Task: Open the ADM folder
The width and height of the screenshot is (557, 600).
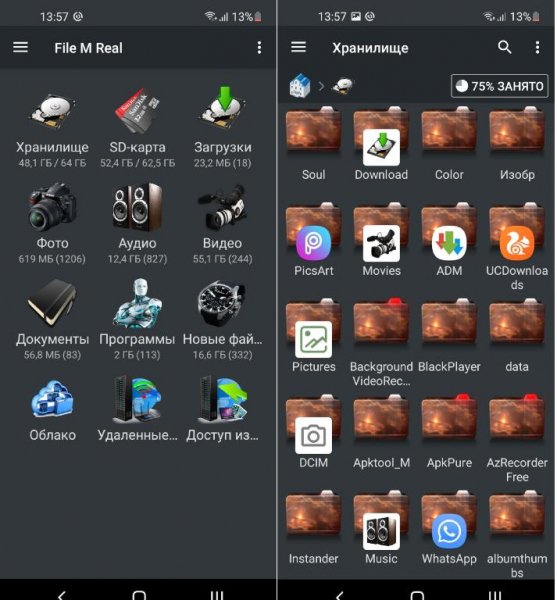Action: pos(449,232)
